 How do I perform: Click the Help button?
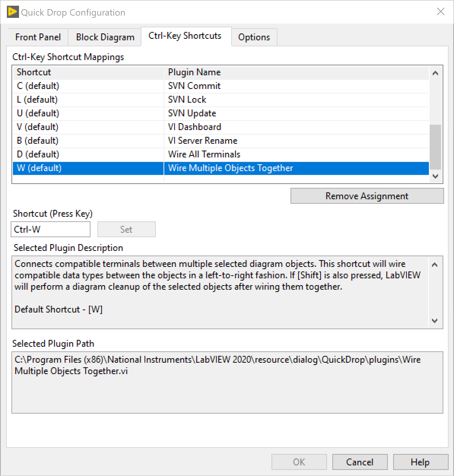(x=420, y=462)
